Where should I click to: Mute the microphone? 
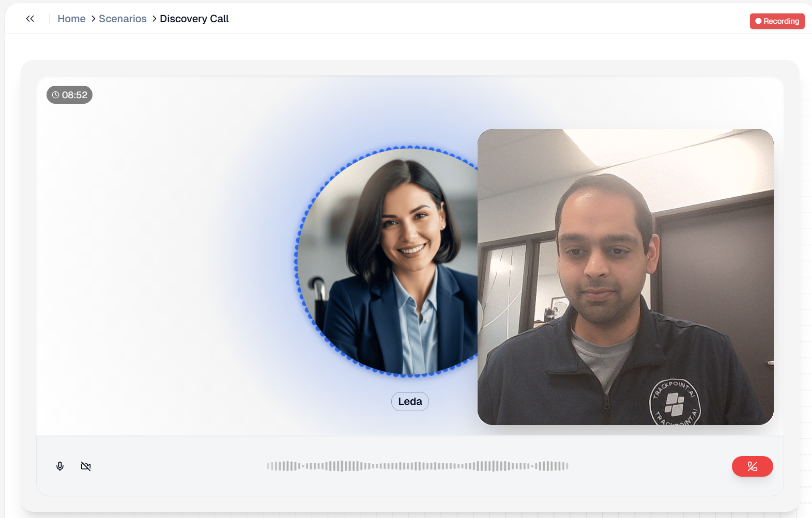[60, 466]
